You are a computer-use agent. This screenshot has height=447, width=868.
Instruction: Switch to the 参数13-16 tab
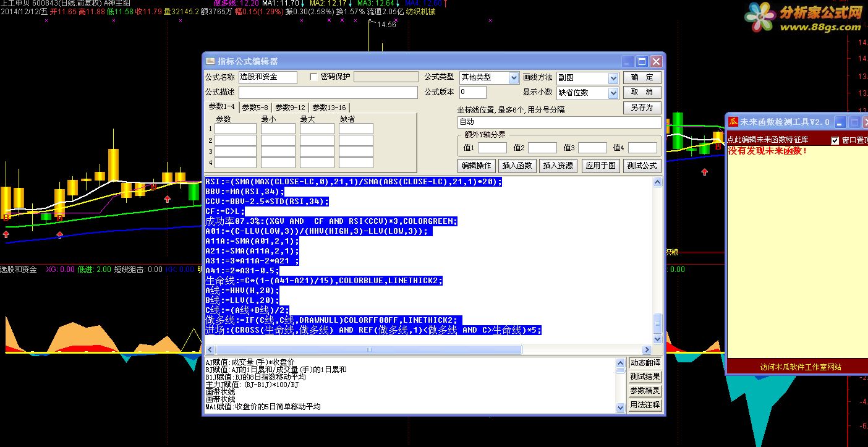tap(329, 107)
